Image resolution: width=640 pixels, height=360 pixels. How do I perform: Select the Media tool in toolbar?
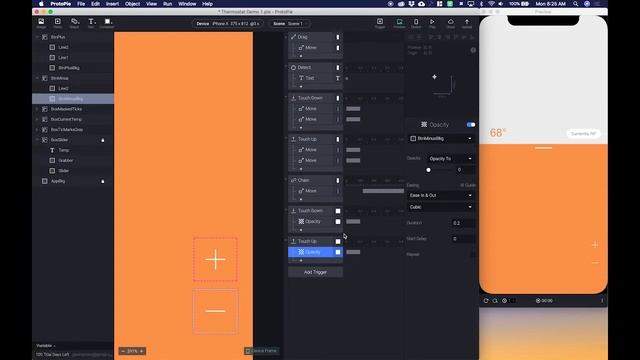pos(58,23)
